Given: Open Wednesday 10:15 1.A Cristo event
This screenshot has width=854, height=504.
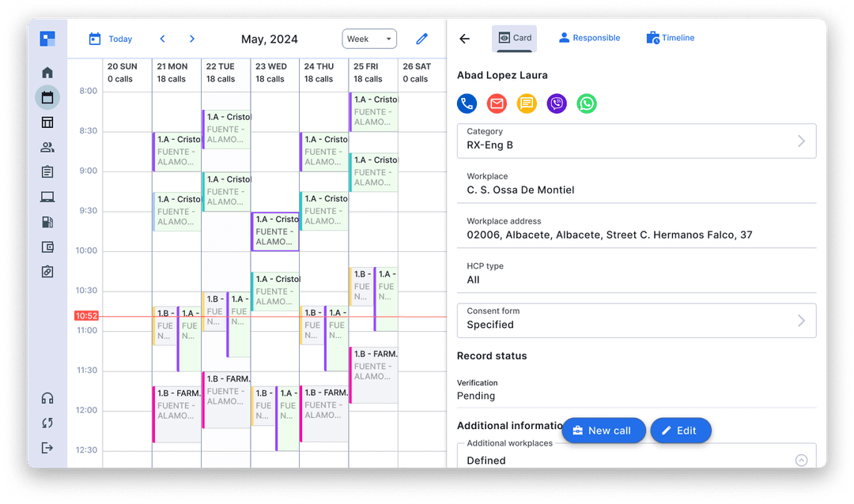Looking at the screenshot, I should pyautogui.click(x=275, y=291).
